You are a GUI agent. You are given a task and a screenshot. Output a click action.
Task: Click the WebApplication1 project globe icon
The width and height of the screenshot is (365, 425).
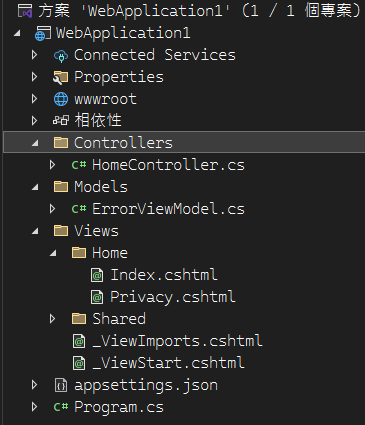click(43, 33)
